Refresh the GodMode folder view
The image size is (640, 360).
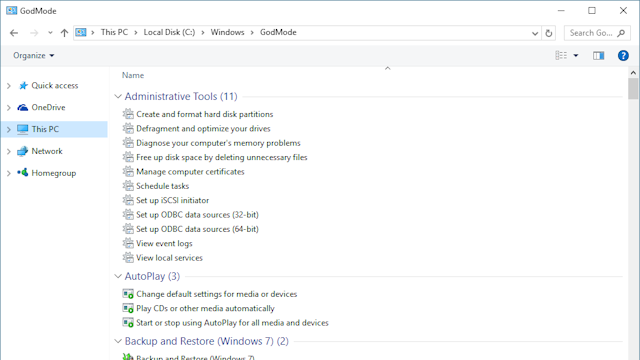click(549, 33)
